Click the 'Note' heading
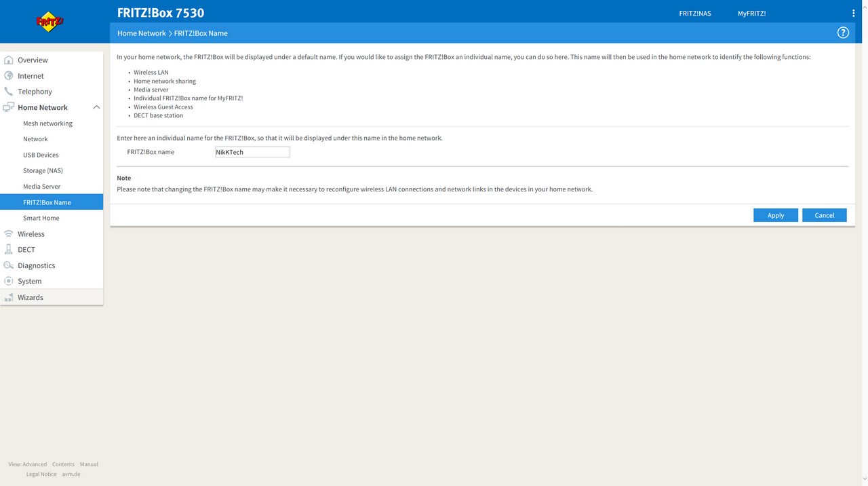 click(x=124, y=178)
